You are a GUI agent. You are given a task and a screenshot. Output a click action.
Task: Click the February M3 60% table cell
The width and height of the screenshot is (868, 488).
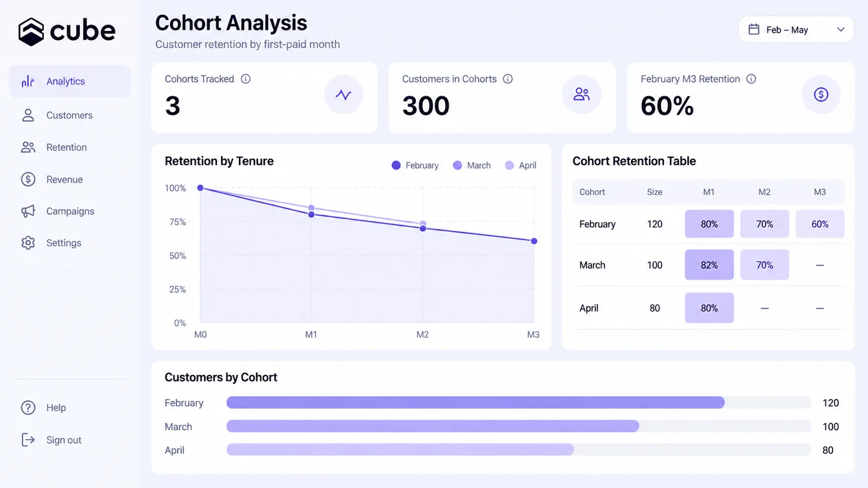click(820, 224)
